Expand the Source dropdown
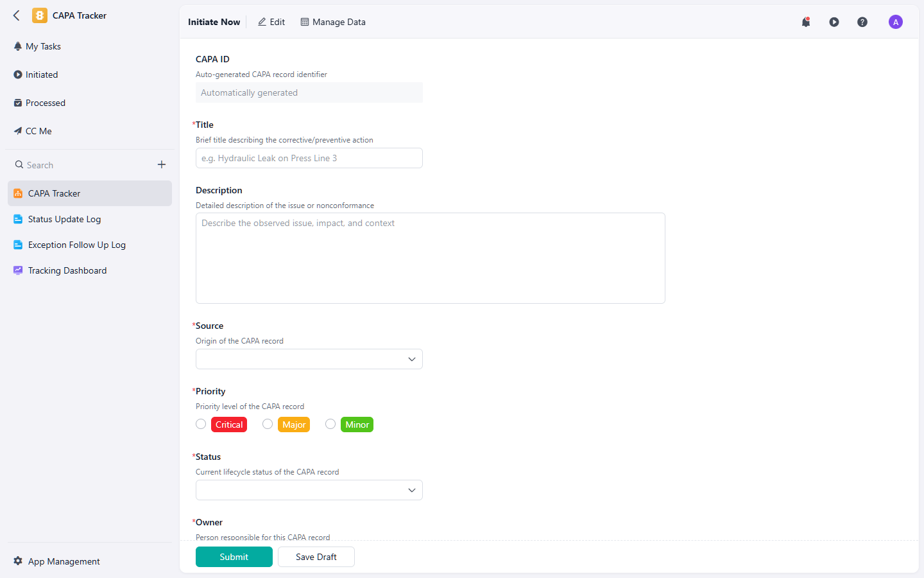Image resolution: width=924 pixels, height=578 pixels. (x=309, y=359)
